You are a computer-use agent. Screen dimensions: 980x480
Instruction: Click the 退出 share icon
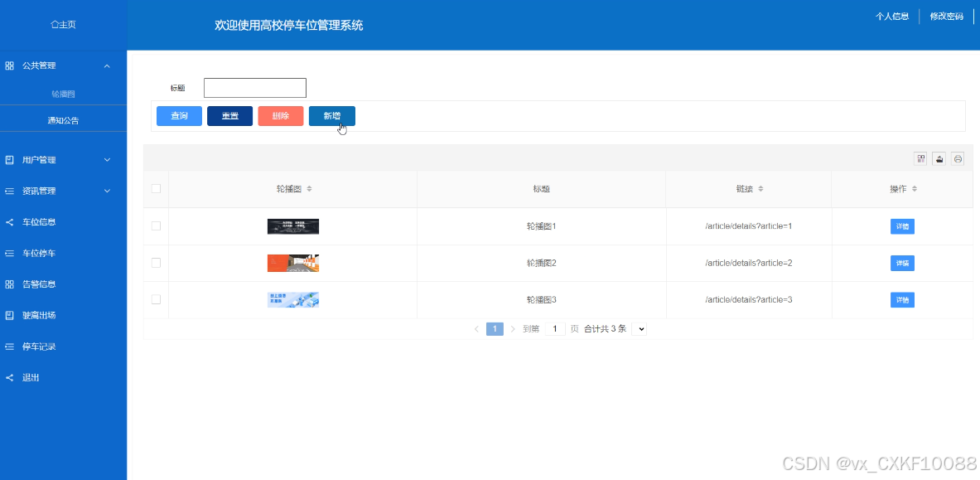(9, 378)
